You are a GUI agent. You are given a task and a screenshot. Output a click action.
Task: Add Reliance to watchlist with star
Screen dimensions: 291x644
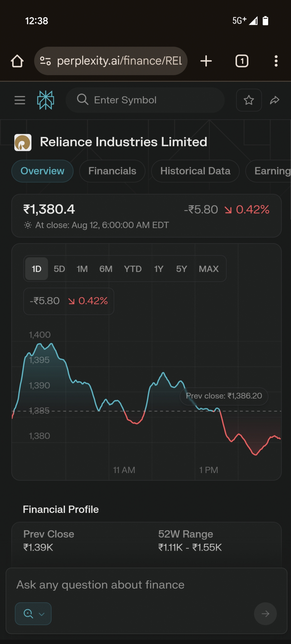point(249,100)
